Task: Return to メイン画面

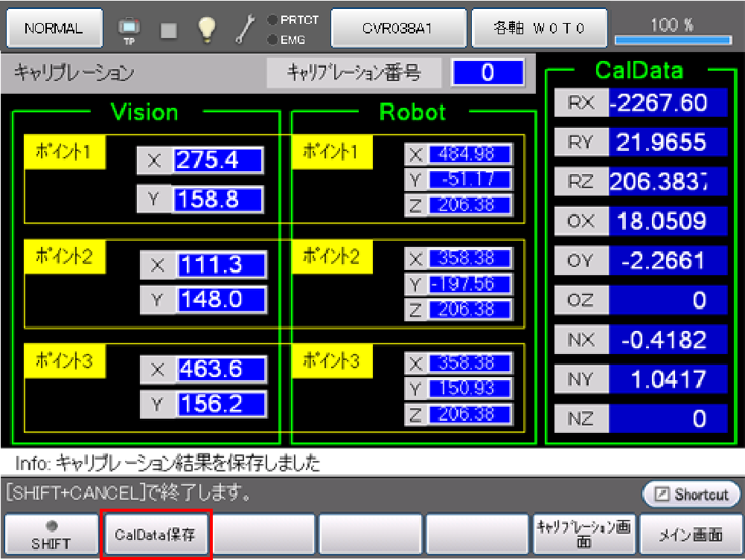Action: tap(691, 534)
